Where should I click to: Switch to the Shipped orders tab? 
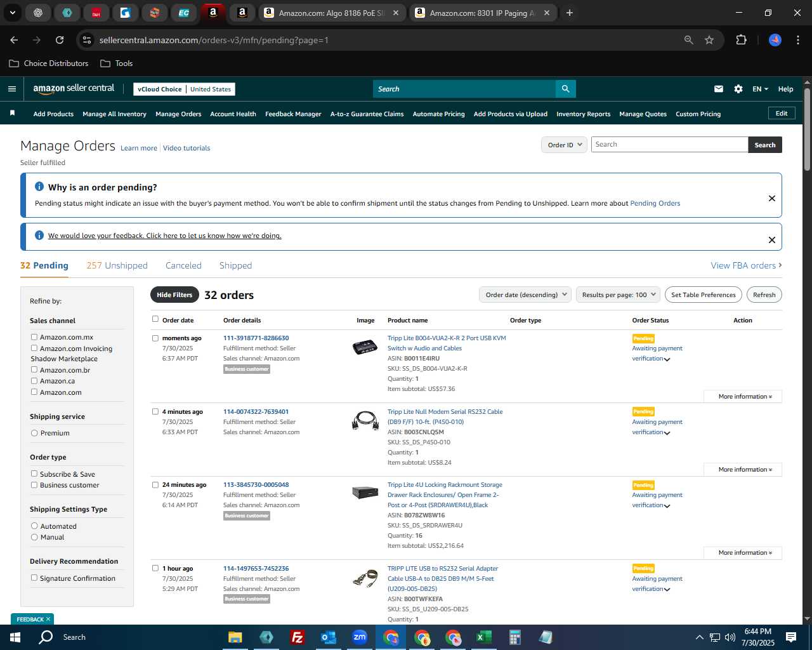pyautogui.click(x=235, y=265)
